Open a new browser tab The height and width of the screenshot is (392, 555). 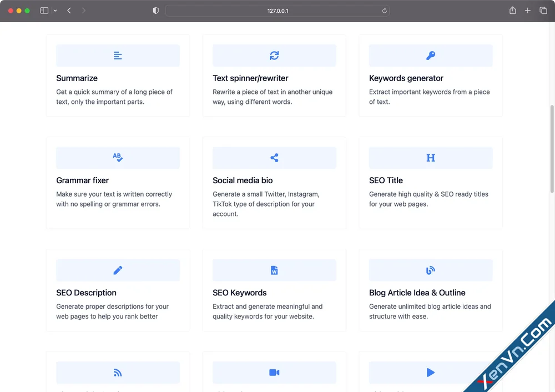click(528, 10)
